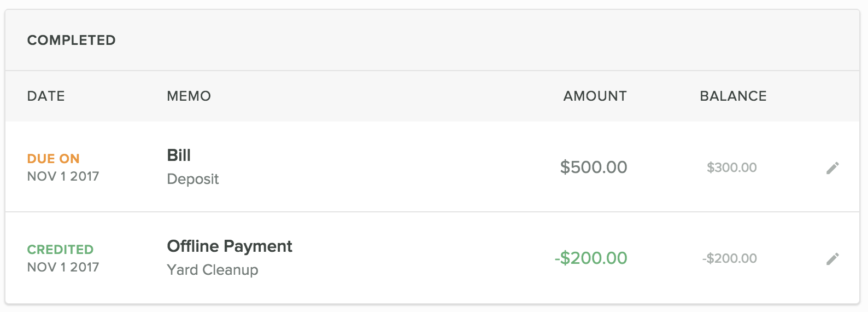Open the Bill transaction title
This screenshot has width=868, height=312.
click(x=179, y=155)
